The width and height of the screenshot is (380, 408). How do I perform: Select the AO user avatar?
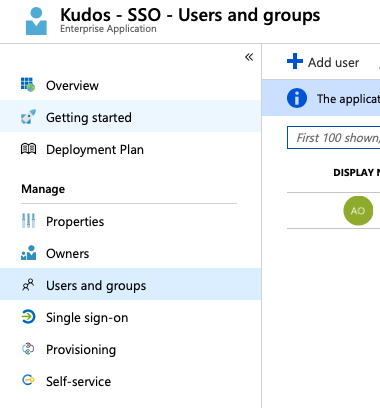[x=358, y=211]
